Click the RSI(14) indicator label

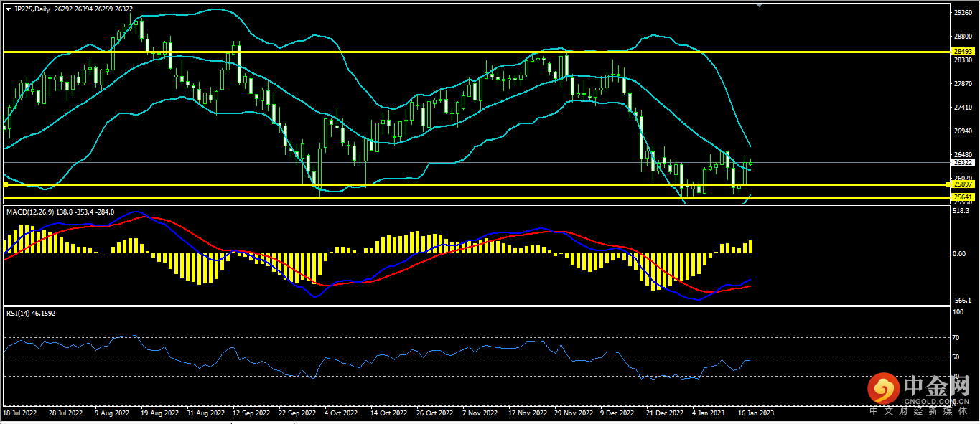pyautogui.click(x=17, y=313)
